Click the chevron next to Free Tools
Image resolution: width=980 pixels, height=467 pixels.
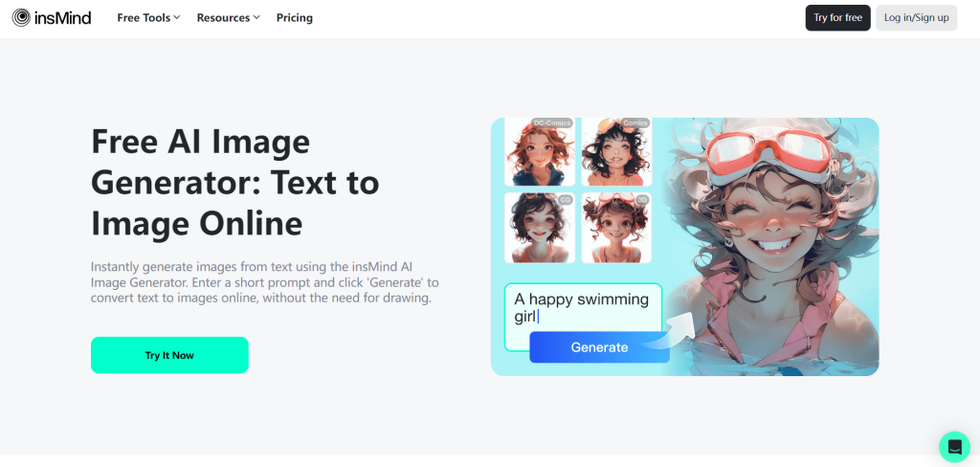point(177,17)
